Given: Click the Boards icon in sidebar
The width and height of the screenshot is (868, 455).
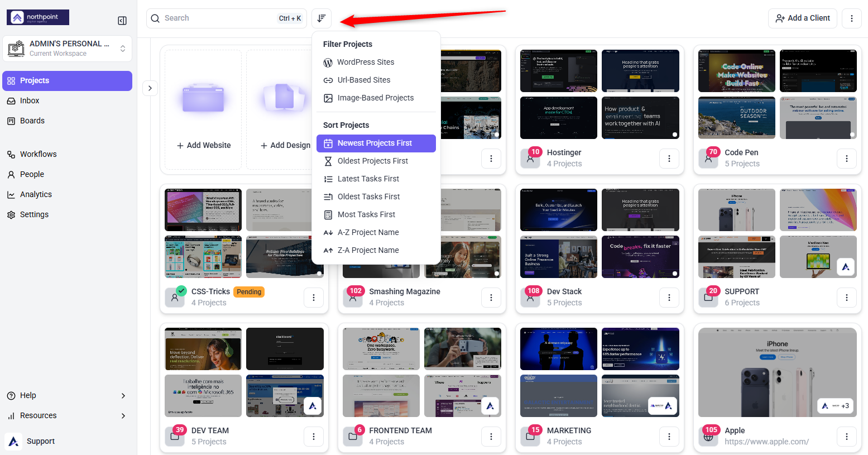Looking at the screenshot, I should pos(11,121).
